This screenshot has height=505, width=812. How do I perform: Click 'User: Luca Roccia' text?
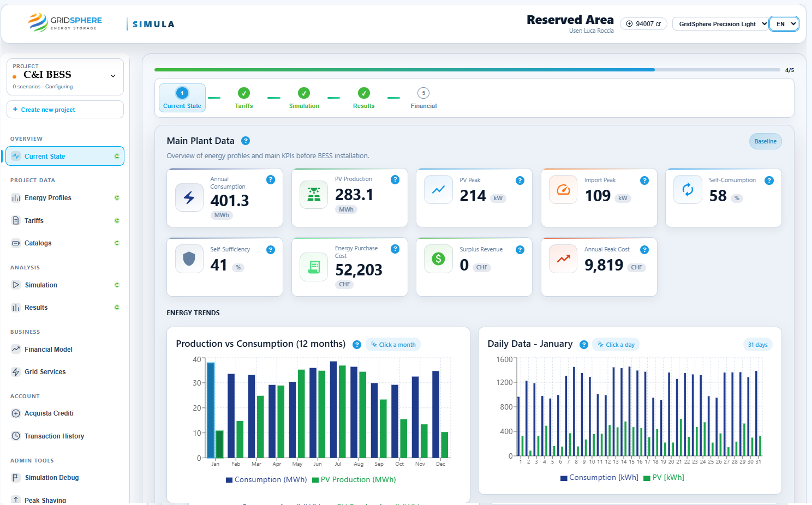tap(592, 31)
